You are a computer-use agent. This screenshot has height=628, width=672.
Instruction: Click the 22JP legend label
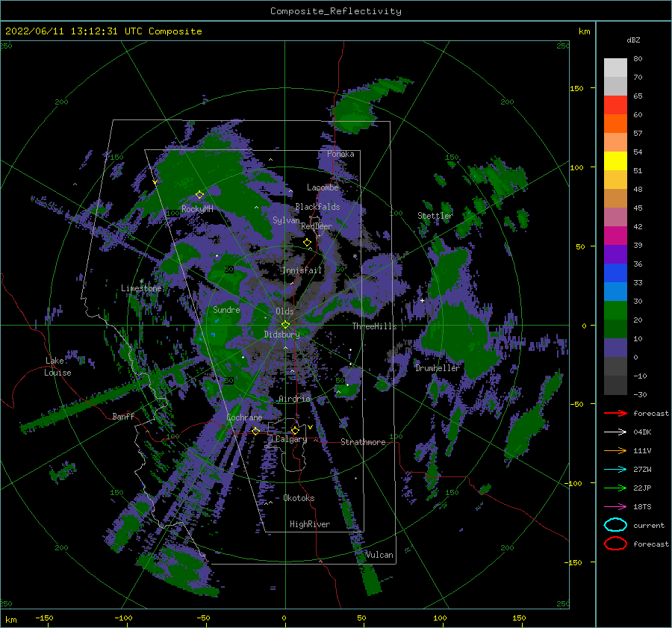pos(642,488)
